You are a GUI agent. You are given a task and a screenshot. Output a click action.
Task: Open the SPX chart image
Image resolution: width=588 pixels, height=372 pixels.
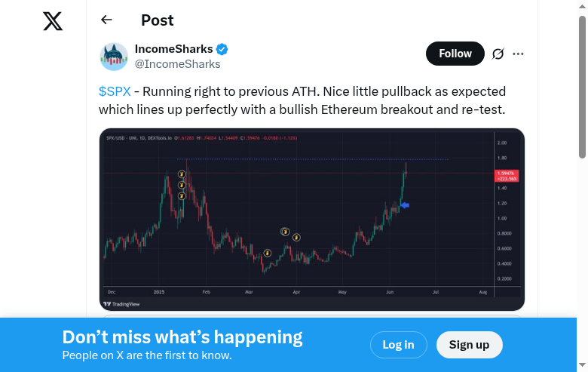tap(311, 219)
